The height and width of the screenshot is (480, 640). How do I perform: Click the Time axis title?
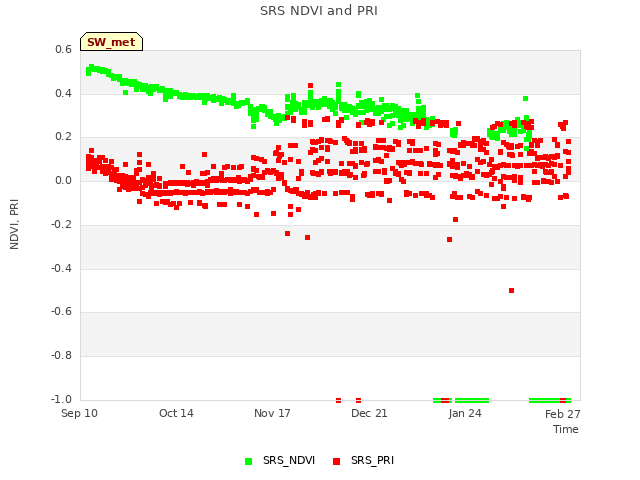point(566,429)
